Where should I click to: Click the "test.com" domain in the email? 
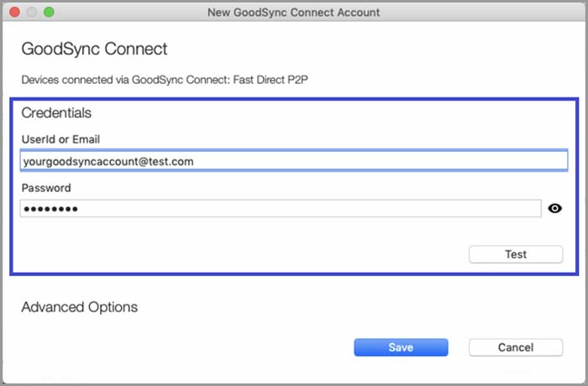(x=172, y=161)
